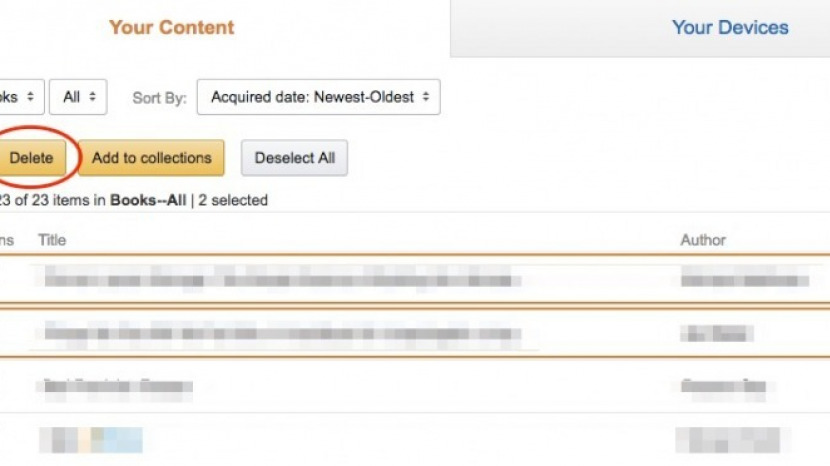
Task: Sort by the Author column header
Action: (702, 240)
